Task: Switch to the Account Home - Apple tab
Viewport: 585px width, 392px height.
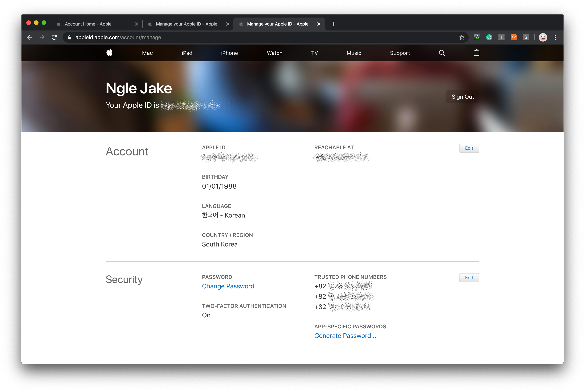Action: [88, 24]
